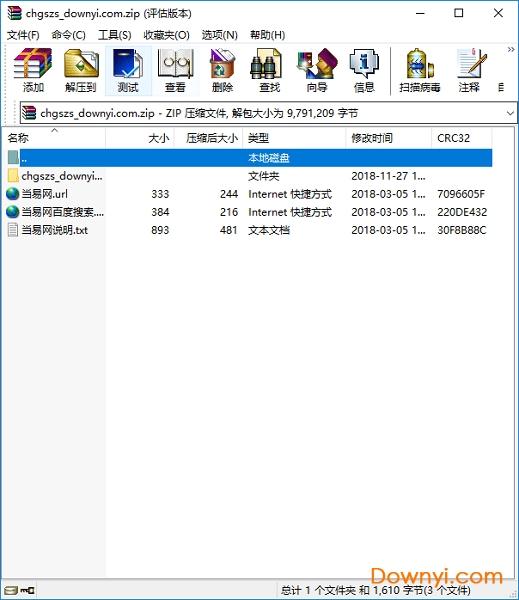Click the archive path address field

268,113
